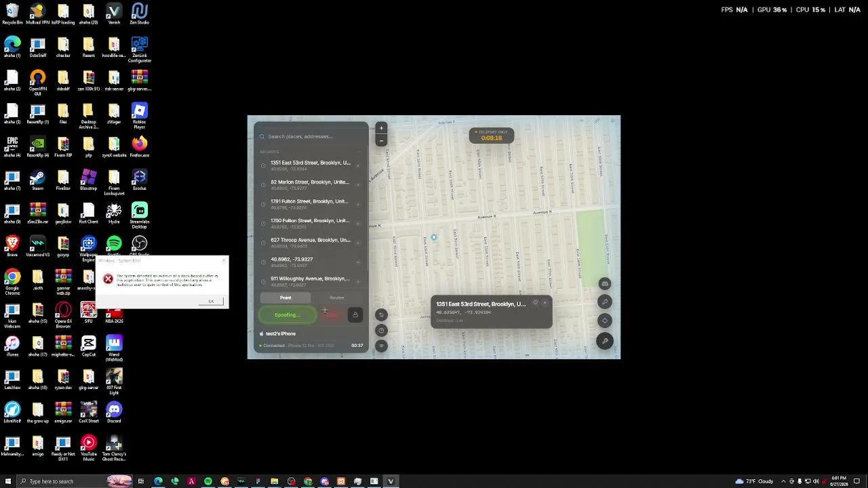Click the help question mark icon

(x=381, y=330)
